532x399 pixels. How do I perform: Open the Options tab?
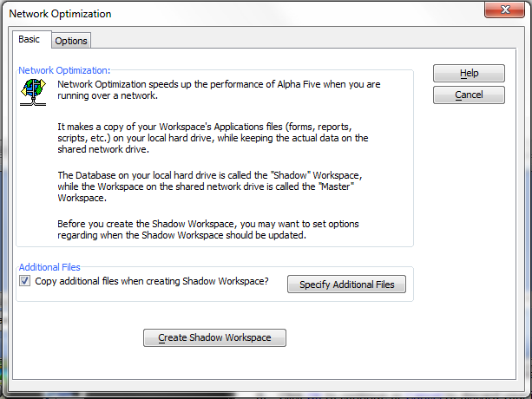pyautogui.click(x=71, y=41)
